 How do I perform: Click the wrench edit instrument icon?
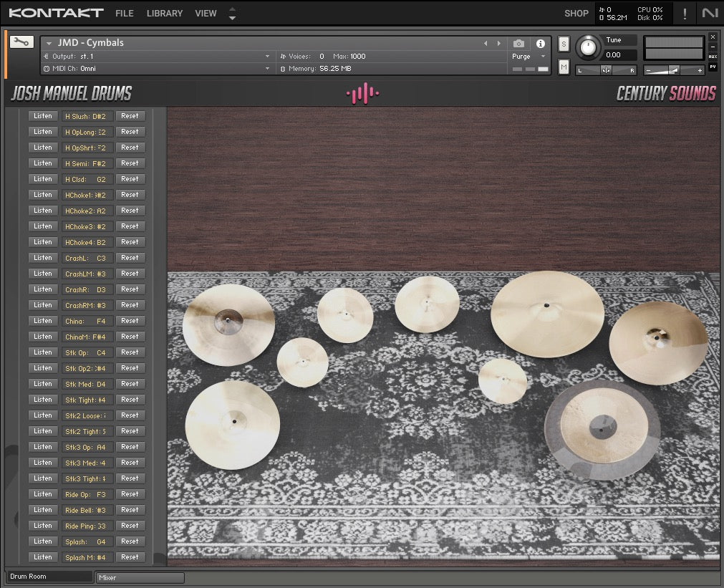tap(21, 42)
